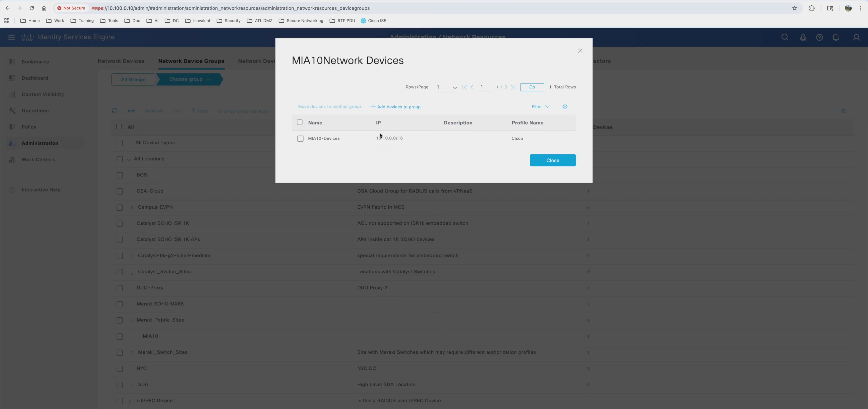Viewport: 868px width, 409px height.
Task: Reload the browser page
Action: click(x=32, y=8)
